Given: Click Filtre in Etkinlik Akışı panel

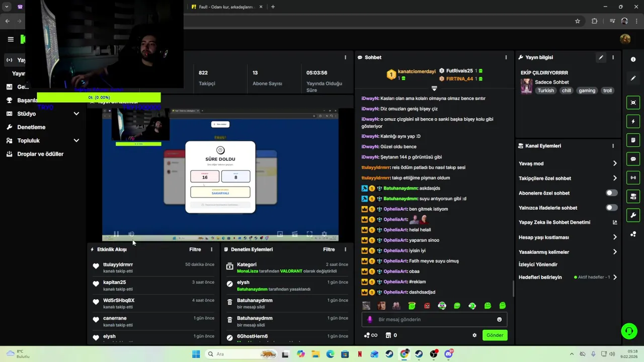Looking at the screenshot, I should 195,249.
